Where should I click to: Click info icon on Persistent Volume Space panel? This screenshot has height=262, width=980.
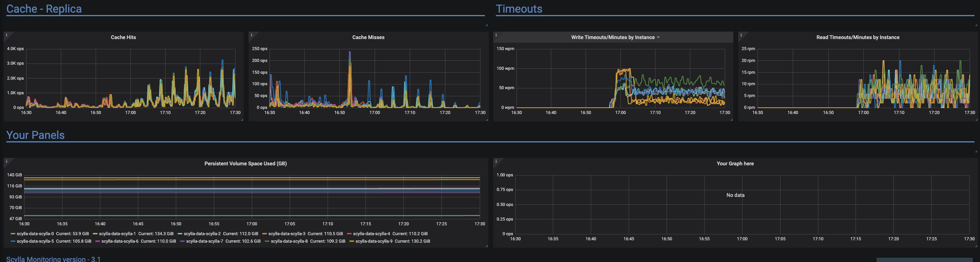pyautogui.click(x=6, y=161)
